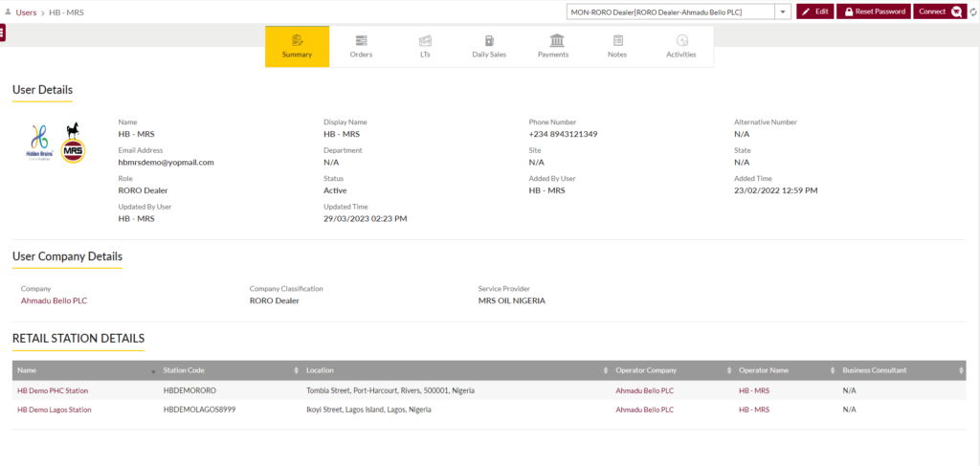The height and width of the screenshot is (466, 980).
Task: Select the Ikoyi Street location text
Action: tap(368, 410)
